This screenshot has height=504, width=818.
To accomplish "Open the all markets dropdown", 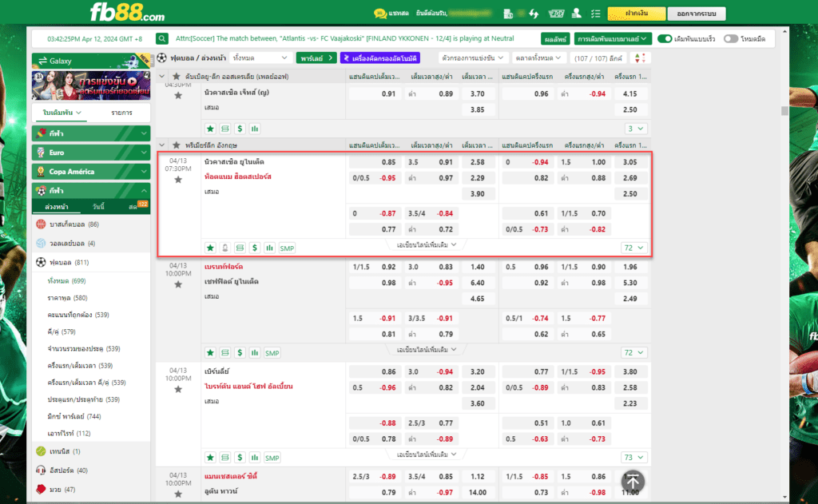I will pos(538,58).
